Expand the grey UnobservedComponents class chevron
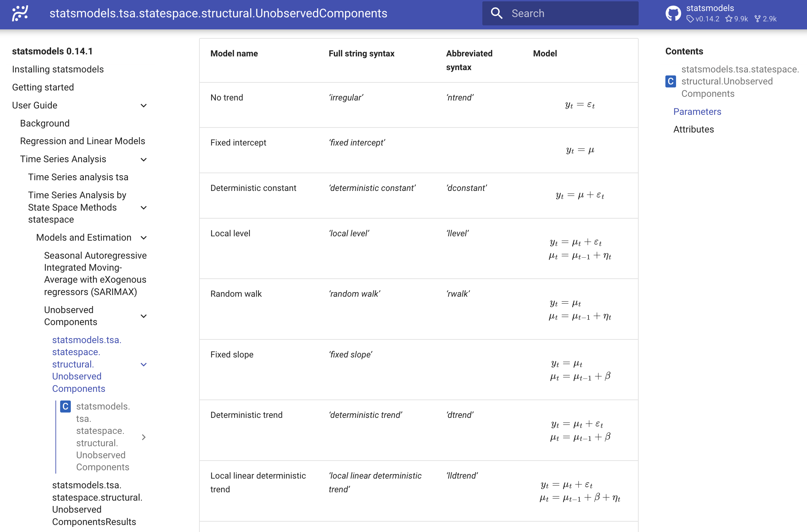 (144, 437)
